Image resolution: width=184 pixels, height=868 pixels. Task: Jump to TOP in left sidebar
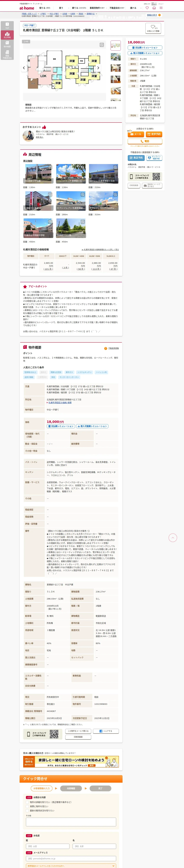[x=7, y=26]
